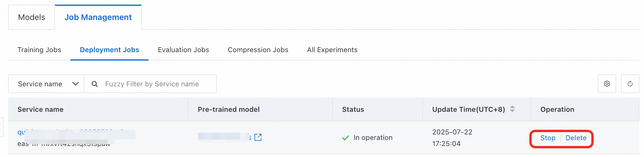Viewport: 644px width, 157px height.
Task: Open the Training Jobs tab
Action: 39,50
